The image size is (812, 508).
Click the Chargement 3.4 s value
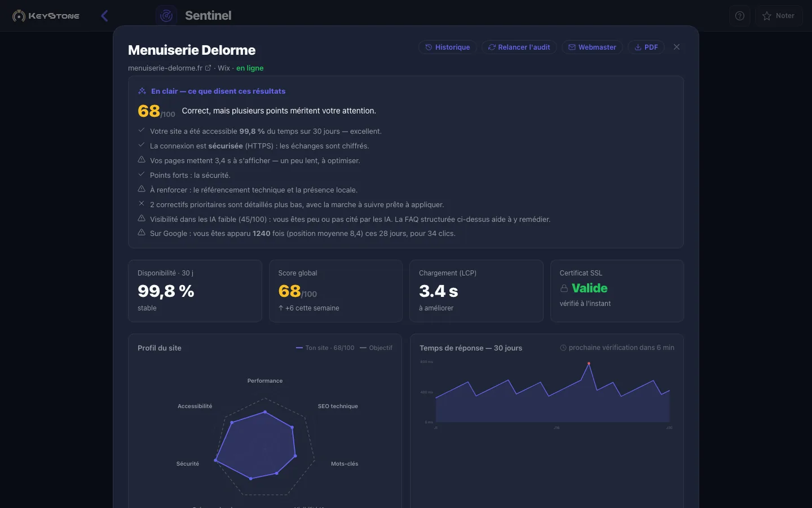click(438, 291)
